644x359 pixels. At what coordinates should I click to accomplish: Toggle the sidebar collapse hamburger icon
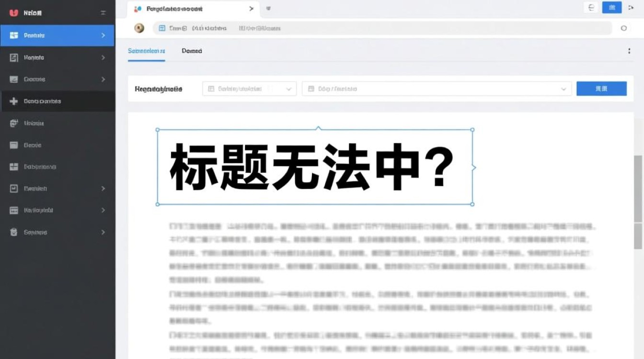pos(103,13)
